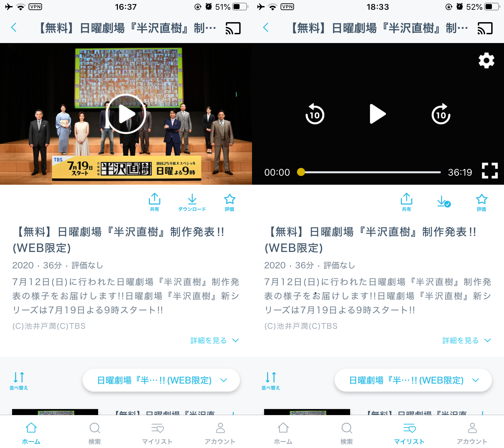Screen dimensions: 504x448
Task: Tap left screen video title heading
Action: pyautogui.click(x=118, y=240)
